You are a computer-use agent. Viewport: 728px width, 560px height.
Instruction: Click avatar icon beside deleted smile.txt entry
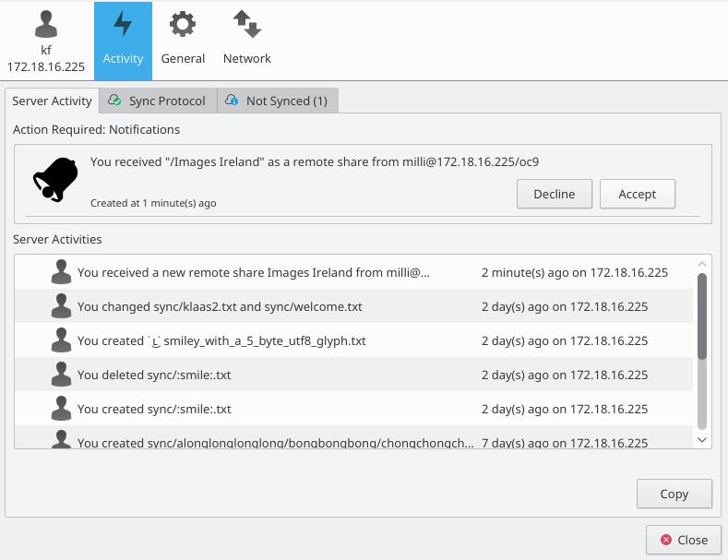(62, 375)
